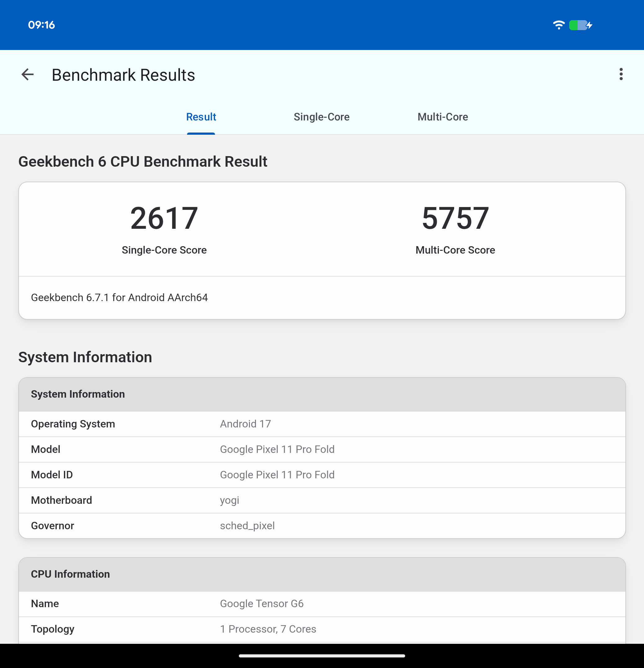The width and height of the screenshot is (644, 668).
Task: Tap the Benchmark Results title
Action: (123, 74)
